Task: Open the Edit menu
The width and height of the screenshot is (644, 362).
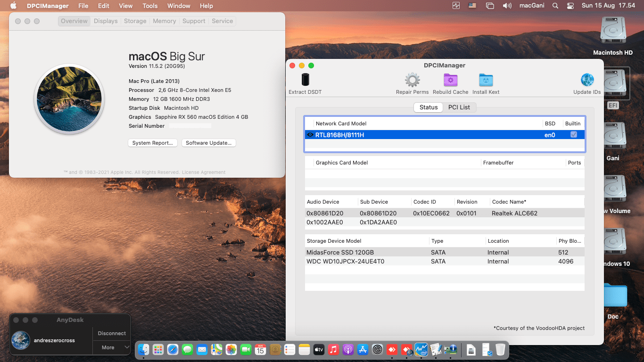Action: (104, 6)
